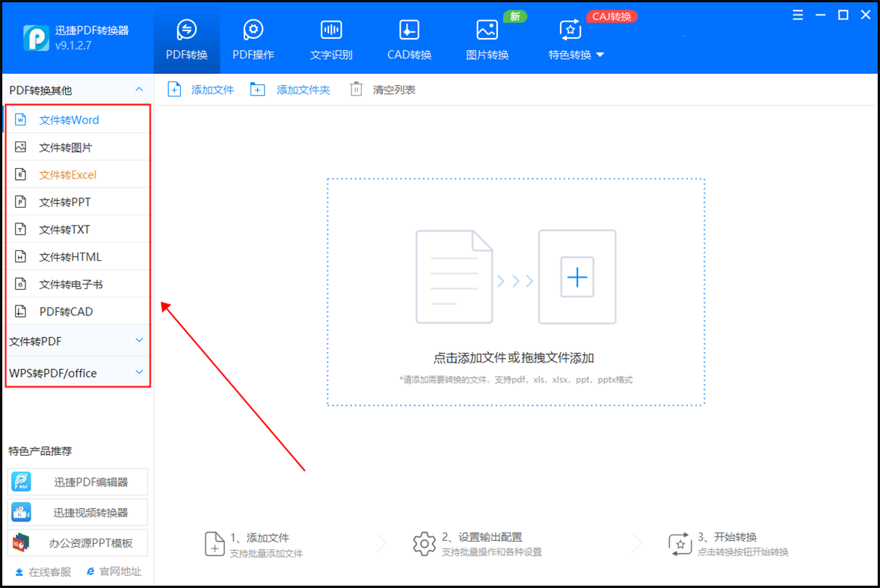
Task: Click the 文件转PDF section header text
Action: click(x=35, y=341)
